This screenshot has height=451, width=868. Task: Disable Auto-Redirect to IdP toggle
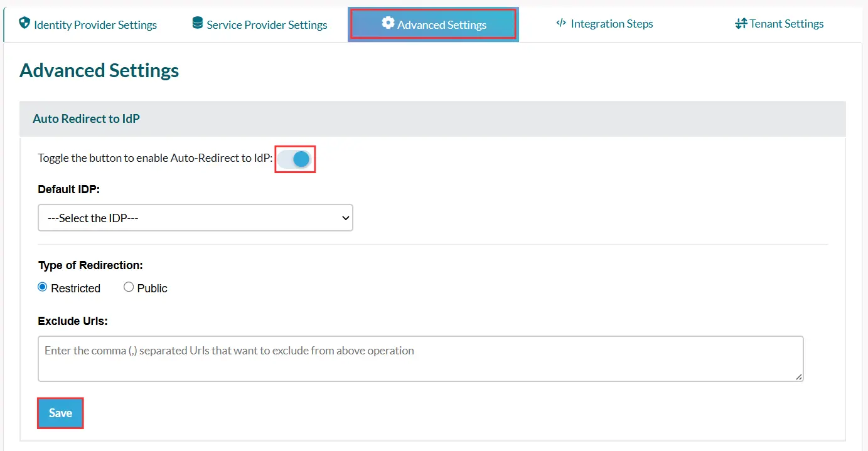[x=295, y=159]
